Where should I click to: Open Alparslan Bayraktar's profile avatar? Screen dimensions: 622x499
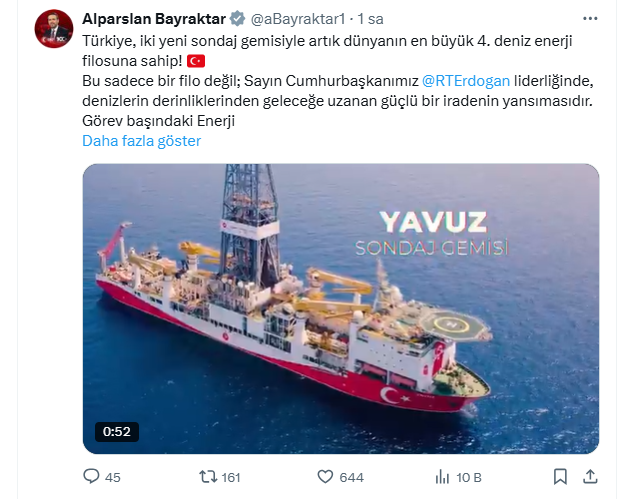[x=54, y=29]
